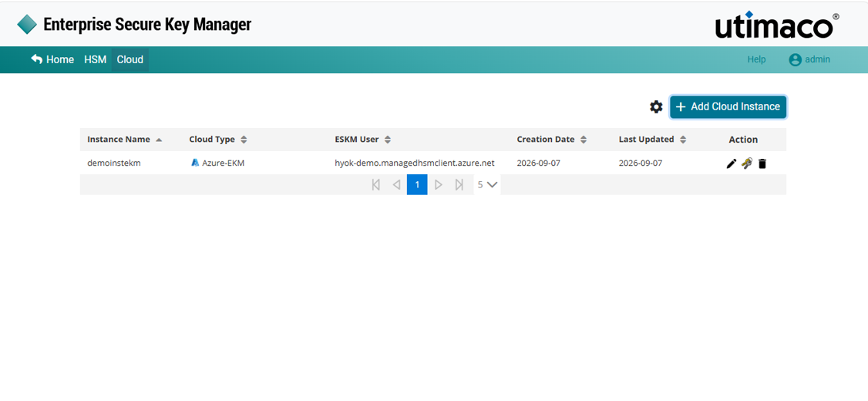This screenshot has height=401, width=868.
Task: Select the Cloud menu item
Action: [130, 60]
